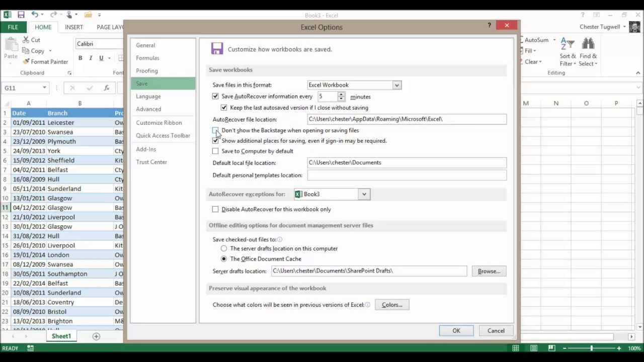644x362 pixels.
Task: Click the Chester Tugwell profile picture
Action: tap(635, 27)
